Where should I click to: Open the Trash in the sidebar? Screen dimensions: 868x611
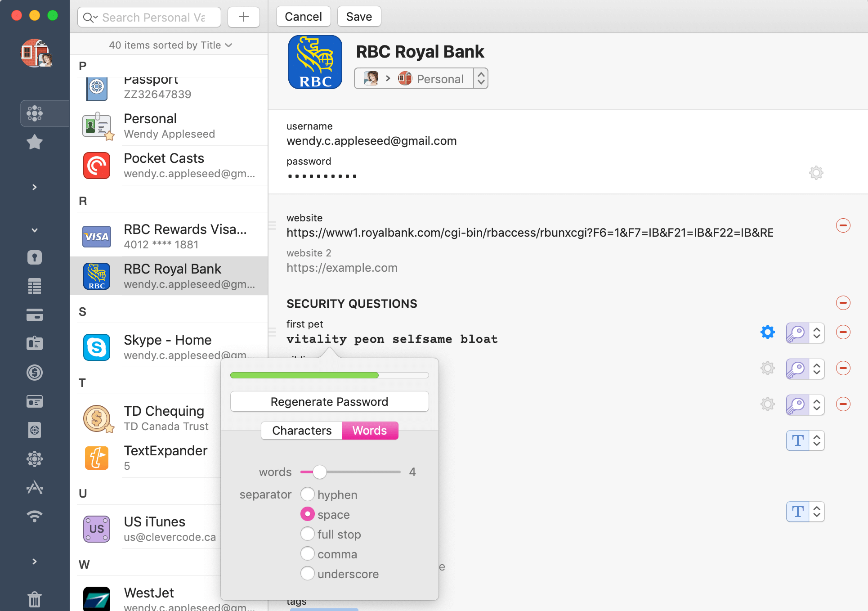pyautogui.click(x=35, y=599)
